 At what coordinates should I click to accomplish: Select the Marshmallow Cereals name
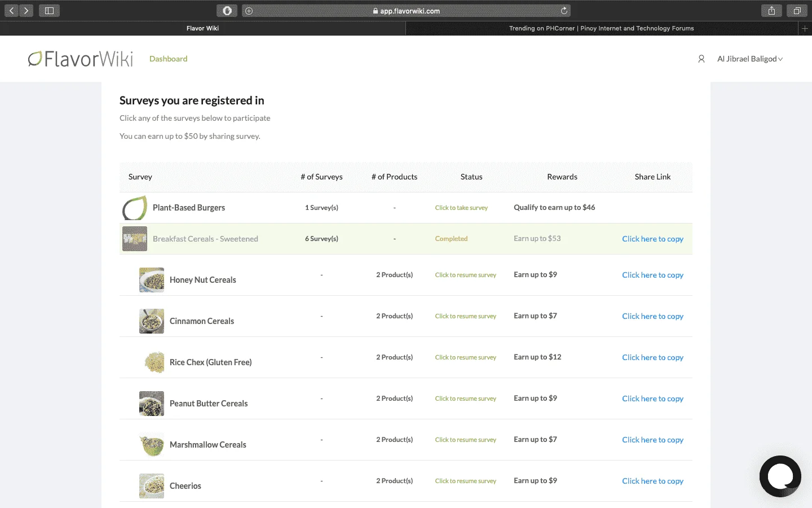click(208, 445)
